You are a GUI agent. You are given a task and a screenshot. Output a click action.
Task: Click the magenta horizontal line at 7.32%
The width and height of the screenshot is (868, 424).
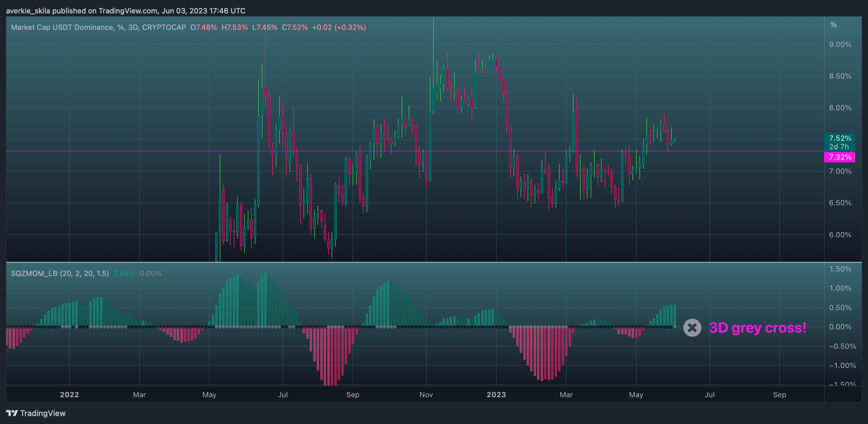(x=415, y=151)
